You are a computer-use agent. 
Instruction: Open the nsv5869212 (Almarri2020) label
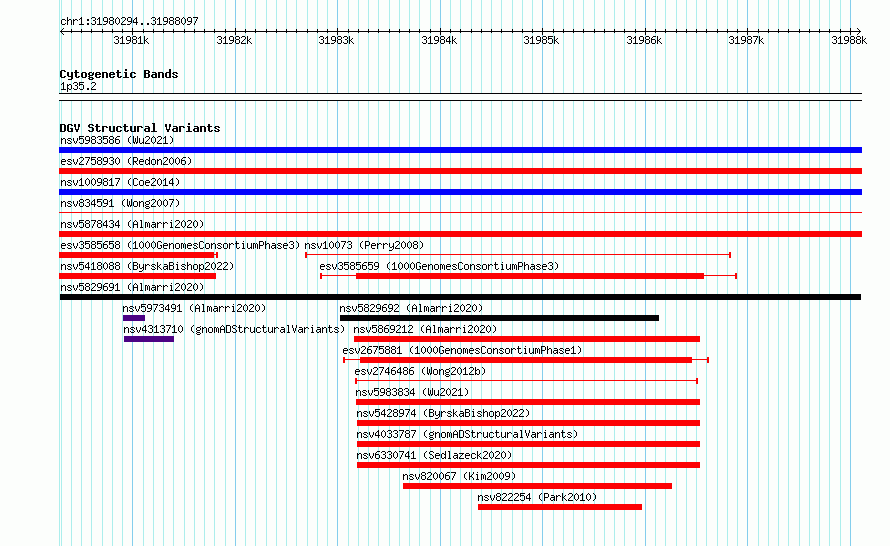point(425,329)
